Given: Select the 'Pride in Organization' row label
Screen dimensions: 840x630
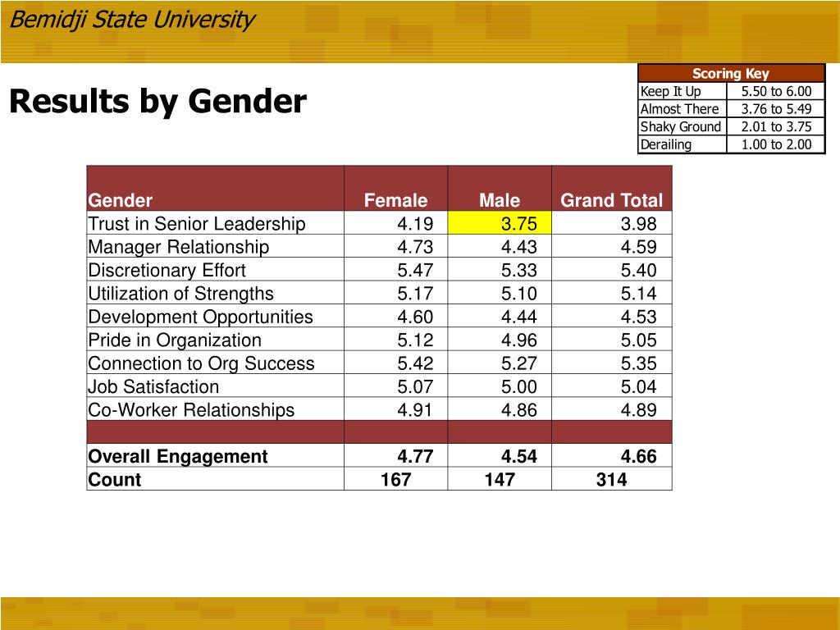Looking at the screenshot, I should point(175,340).
